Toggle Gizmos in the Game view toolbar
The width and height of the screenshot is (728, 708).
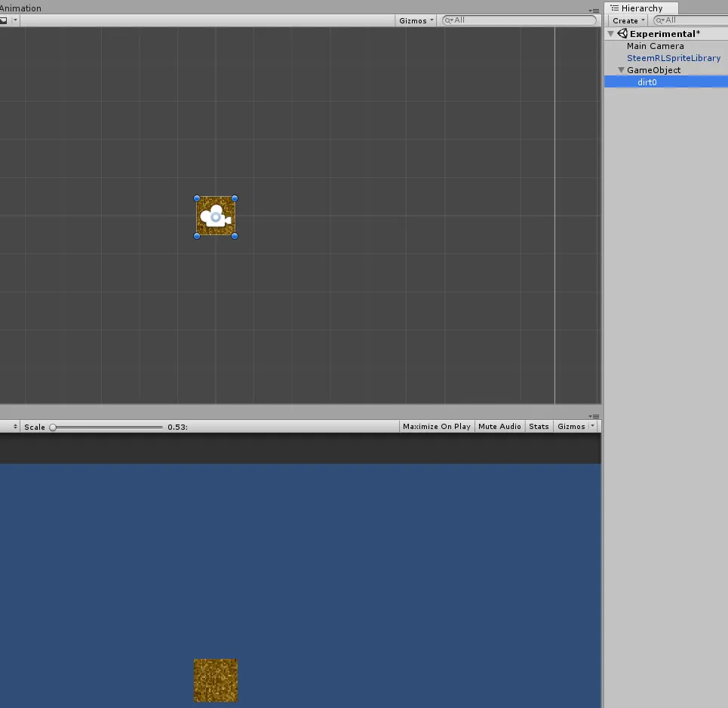(x=571, y=426)
